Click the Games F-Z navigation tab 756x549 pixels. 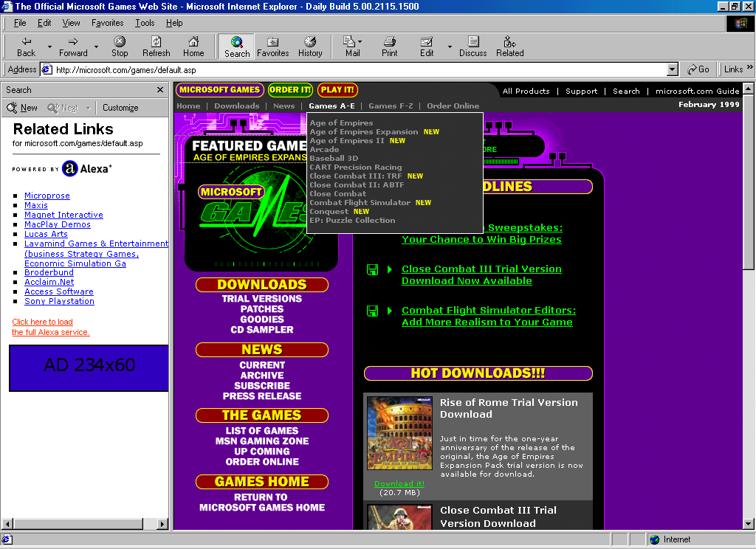(x=391, y=106)
